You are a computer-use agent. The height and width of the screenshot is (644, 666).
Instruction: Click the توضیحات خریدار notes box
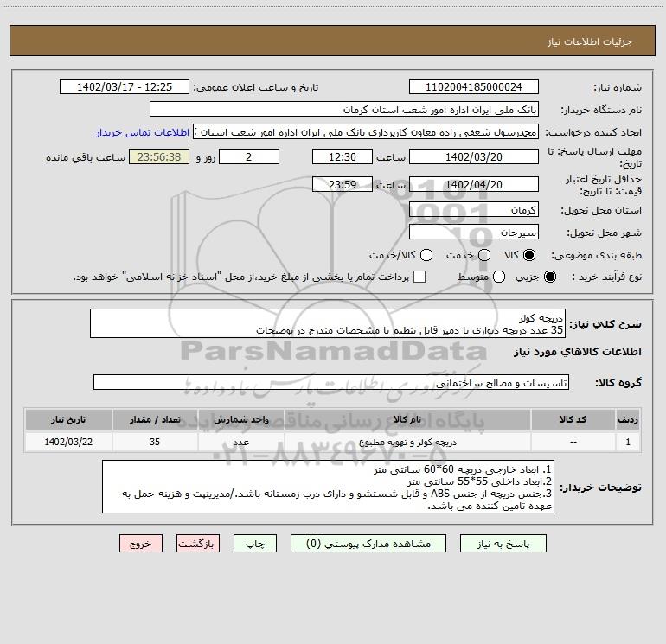(x=329, y=487)
